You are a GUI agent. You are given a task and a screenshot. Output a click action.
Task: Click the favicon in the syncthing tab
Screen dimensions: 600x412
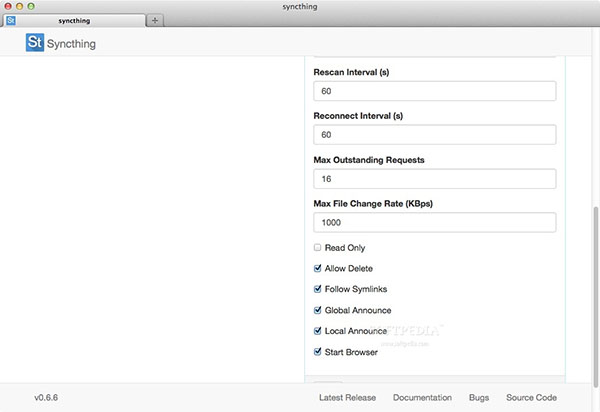[x=10, y=20]
